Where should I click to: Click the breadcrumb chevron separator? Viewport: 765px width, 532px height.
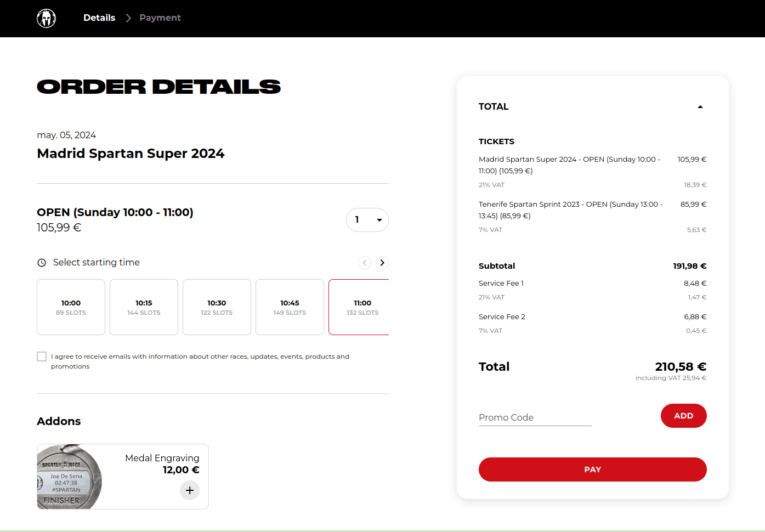[128, 18]
